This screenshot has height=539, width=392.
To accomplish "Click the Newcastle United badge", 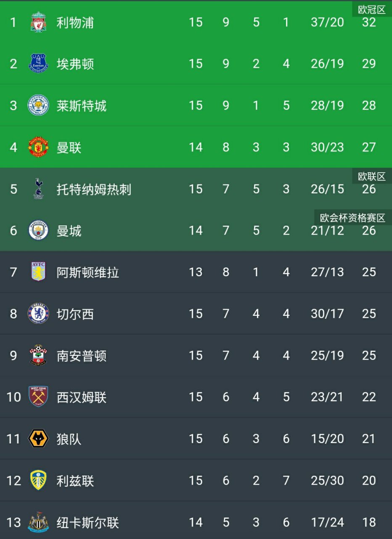I will click(x=38, y=522).
